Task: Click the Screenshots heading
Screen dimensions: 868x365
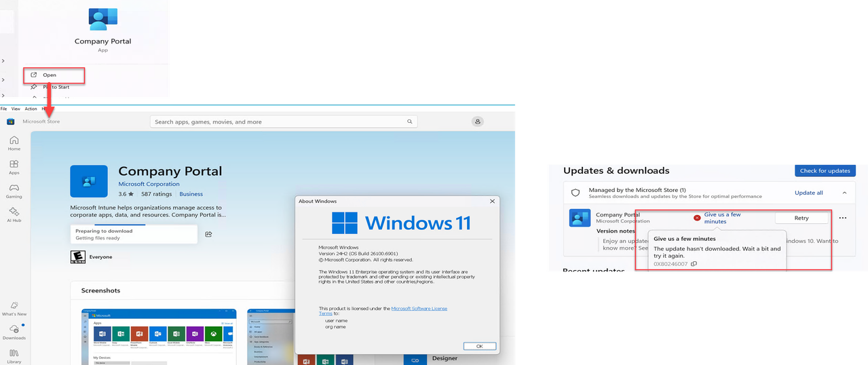Action: click(x=100, y=290)
